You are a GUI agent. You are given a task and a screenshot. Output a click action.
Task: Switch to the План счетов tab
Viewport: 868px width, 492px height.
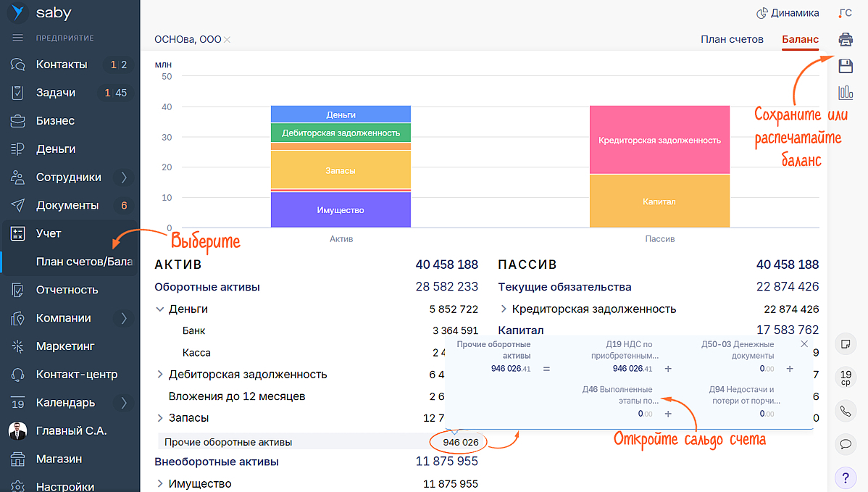click(732, 39)
